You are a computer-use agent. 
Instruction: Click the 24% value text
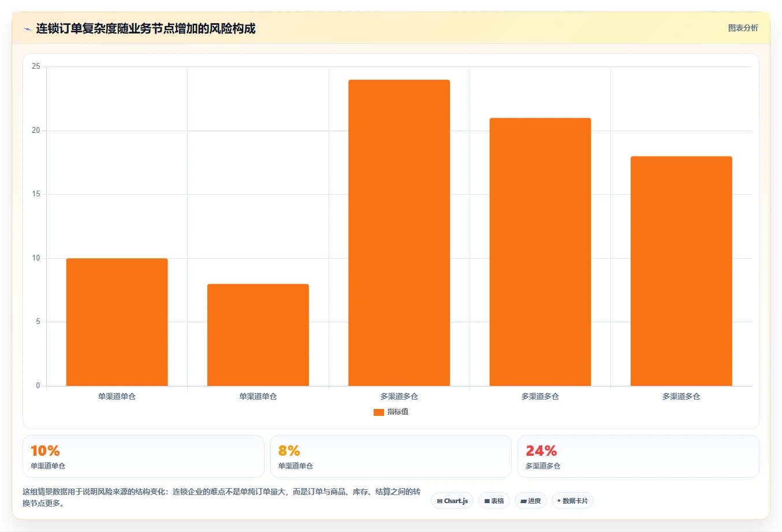pyautogui.click(x=541, y=451)
